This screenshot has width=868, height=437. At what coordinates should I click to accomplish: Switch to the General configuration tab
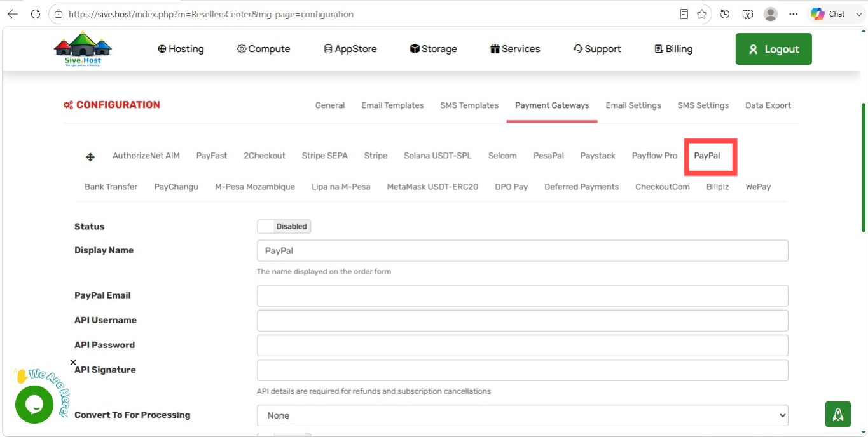click(x=330, y=105)
